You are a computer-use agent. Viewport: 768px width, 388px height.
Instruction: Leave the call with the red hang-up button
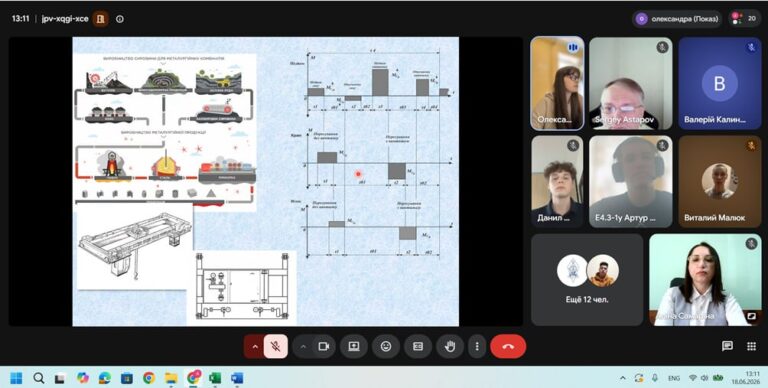pyautogui.click(x=508, y=346)
